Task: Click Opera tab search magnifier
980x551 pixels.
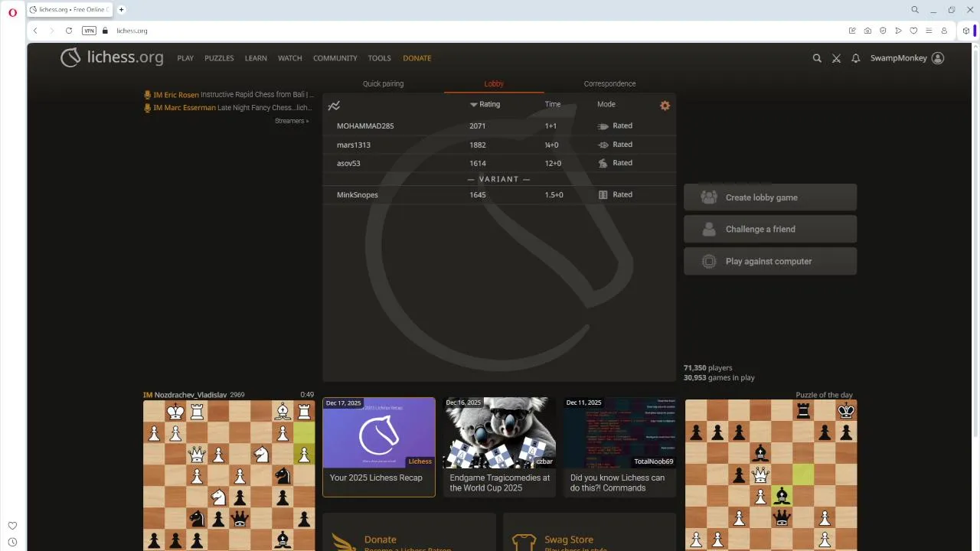Action: coord(915,10)
